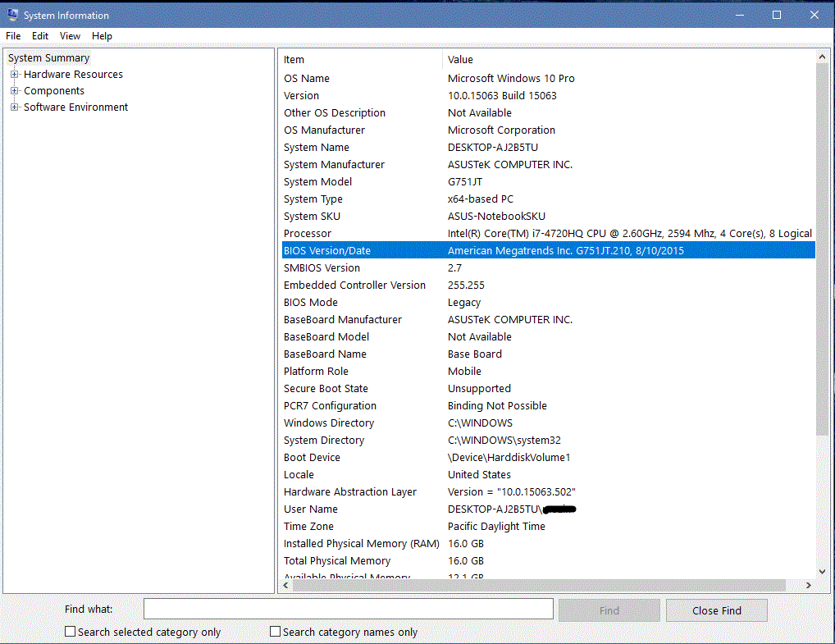Select the System Directory row
This screenshot has width=835, height=644.
(x=548, y=440)
